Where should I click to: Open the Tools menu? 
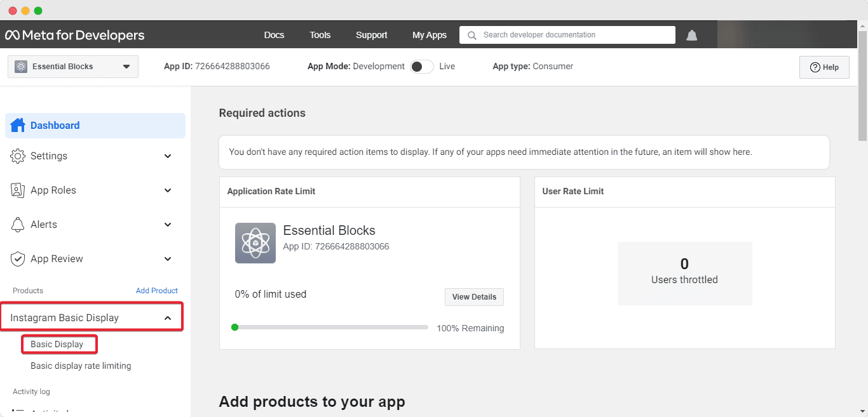pos(320,35)
